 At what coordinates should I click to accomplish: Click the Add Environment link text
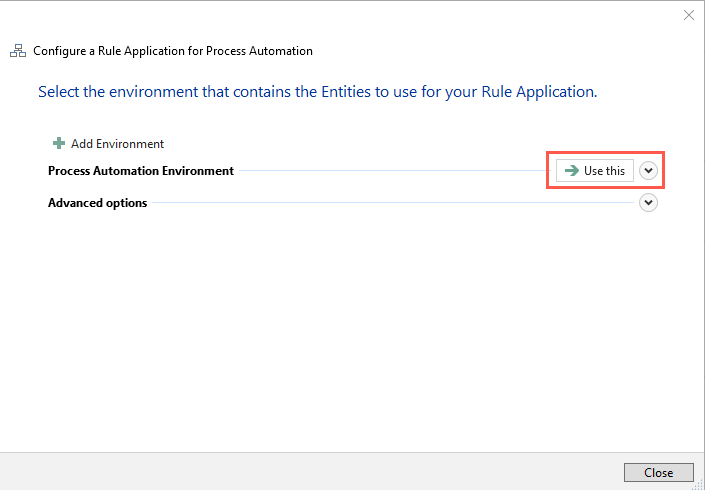(x=117, y=144)
